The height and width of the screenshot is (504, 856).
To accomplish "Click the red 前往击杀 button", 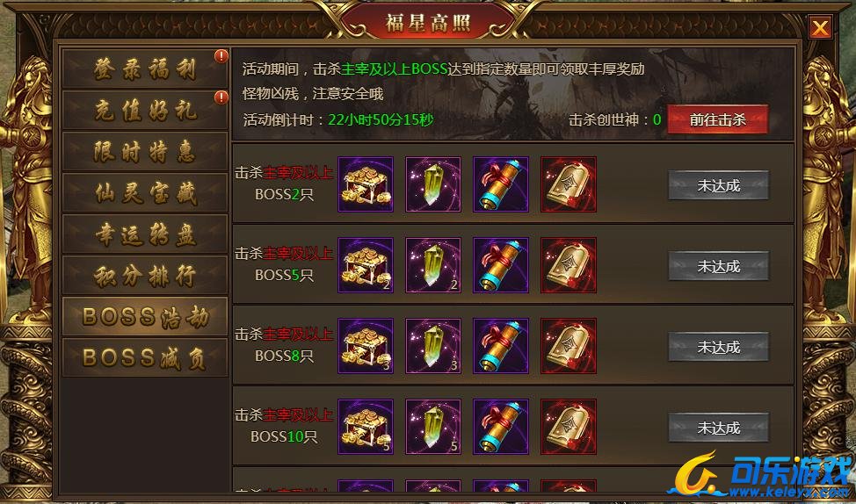I will pyautogui.click(x=718, y=119).
